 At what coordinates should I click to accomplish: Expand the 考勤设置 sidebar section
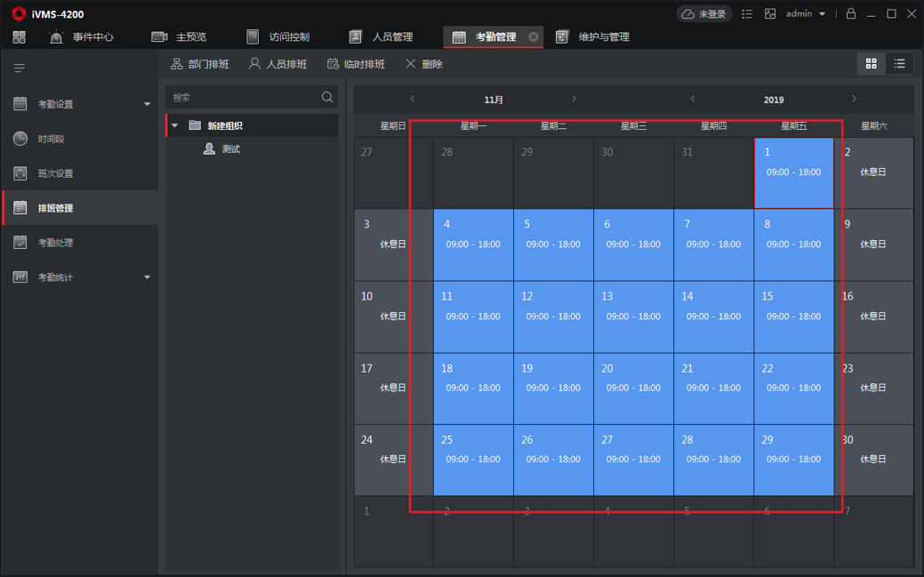[147, 104]
